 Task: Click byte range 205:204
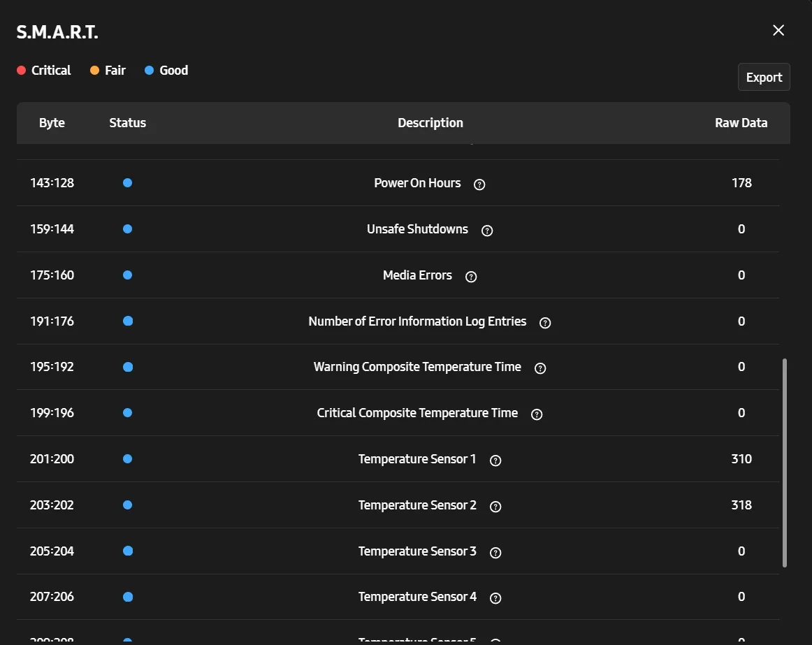click(x=52, y=551)
